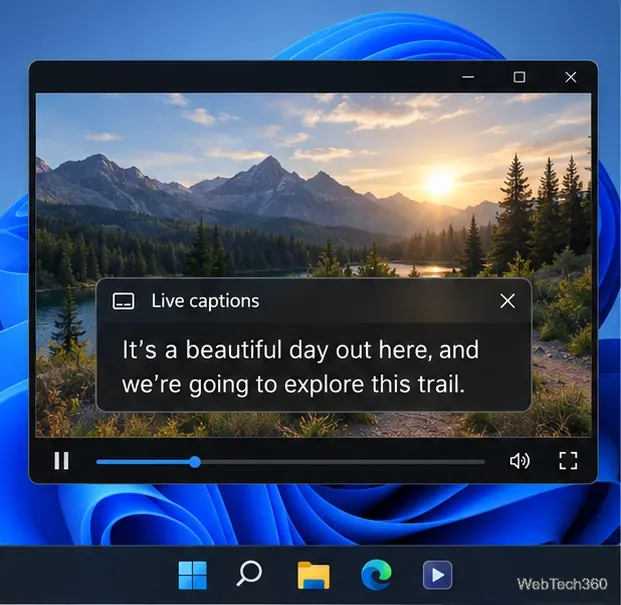Seek to an unplayed part of the track
Image resolution: width=621 pixels, height=605 pixels.
pyautogui.click(x=343, y=462)
